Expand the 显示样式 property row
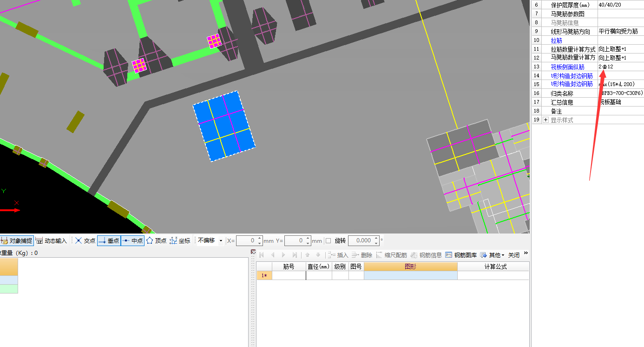This screenshot has width=644, height=347. [x=545, y=120]
